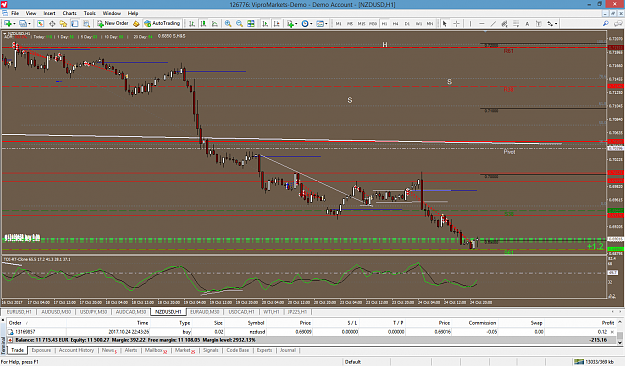Image resolution: width=625 pixels, height=366 pixels.
Task: Toggle AutoTrading on or off
Action: [x=162, y=24]
